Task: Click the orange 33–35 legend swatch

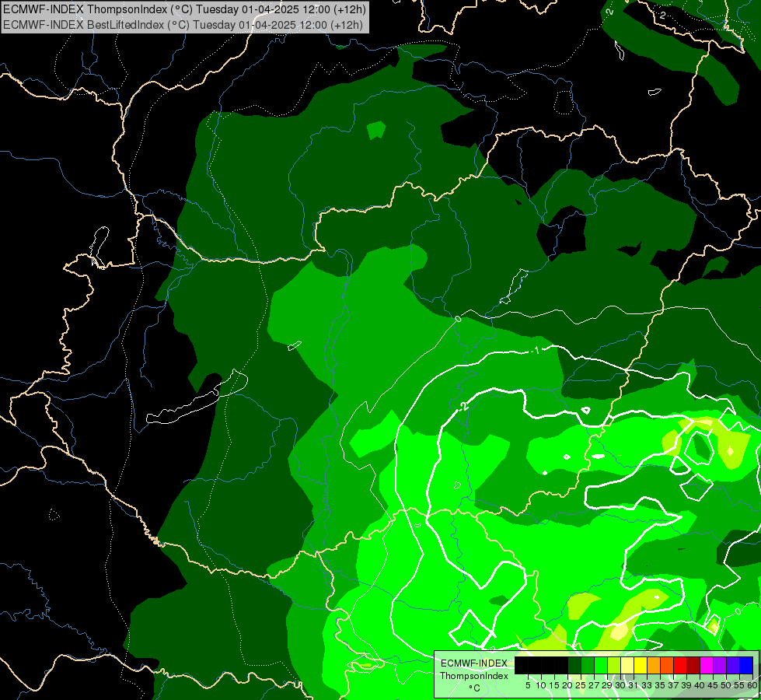Action: (654, 665)
